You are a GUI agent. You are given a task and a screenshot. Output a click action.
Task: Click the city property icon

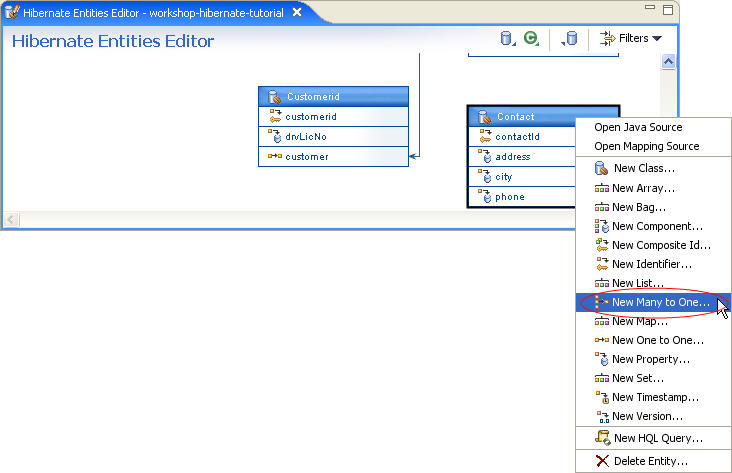tap(485, 176)
